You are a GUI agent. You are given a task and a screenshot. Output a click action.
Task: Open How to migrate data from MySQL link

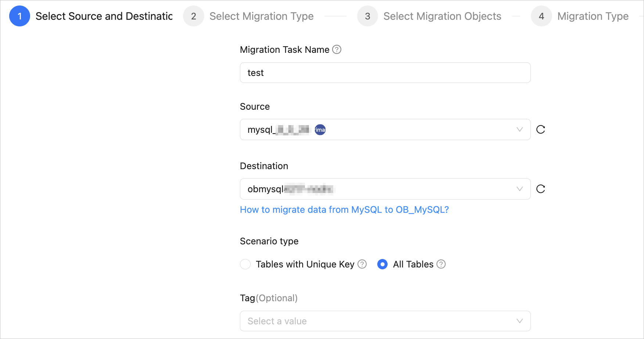[344, 209]
